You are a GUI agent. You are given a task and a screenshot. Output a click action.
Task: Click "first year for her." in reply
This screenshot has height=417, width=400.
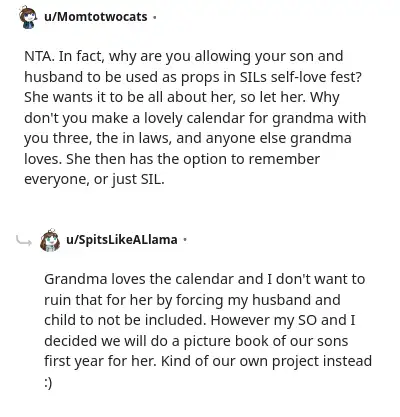[100, 362]
